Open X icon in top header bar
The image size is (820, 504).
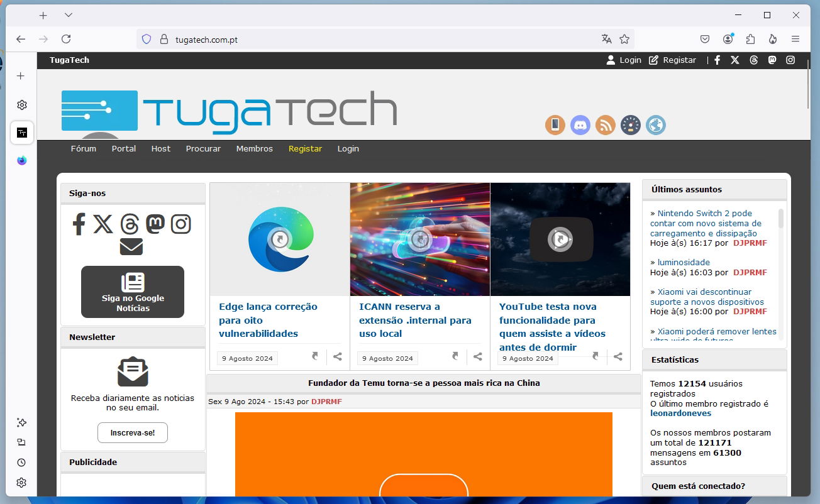[x=735, y=60]
